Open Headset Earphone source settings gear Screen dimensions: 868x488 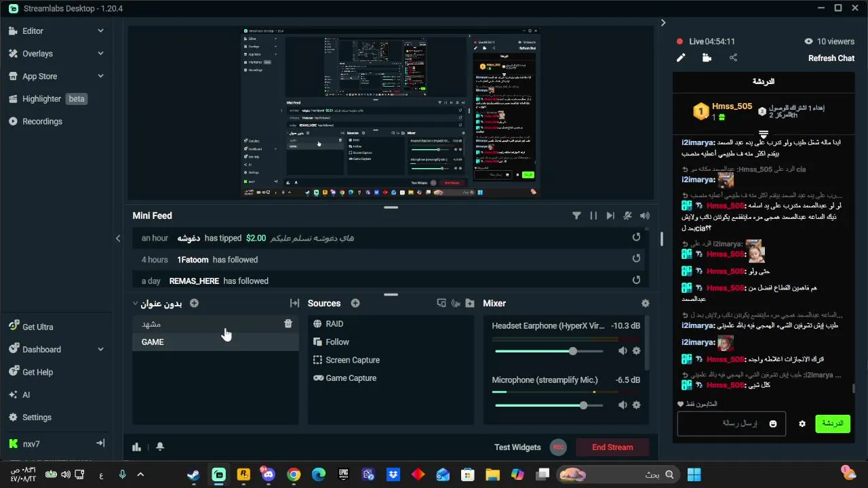click(x=636, y=351)
